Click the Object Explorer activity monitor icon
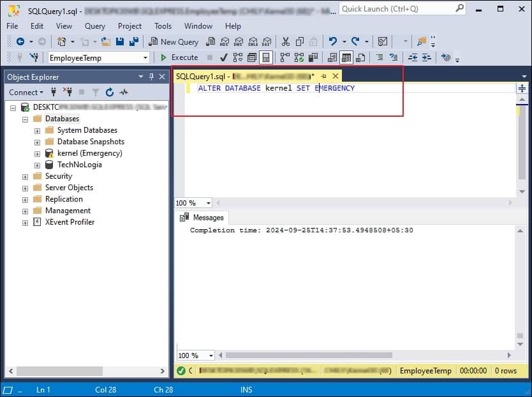Screen dimensions: 532x397 pos(124,92)
